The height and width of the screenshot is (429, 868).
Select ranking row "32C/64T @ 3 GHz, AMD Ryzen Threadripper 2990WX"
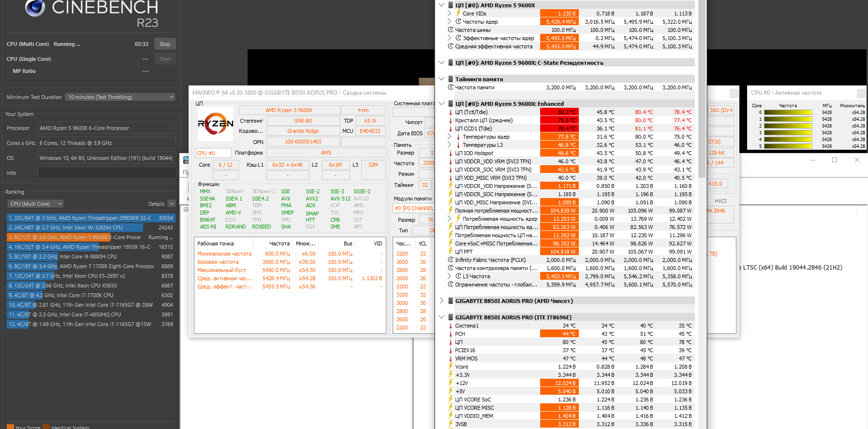(91, 218)
